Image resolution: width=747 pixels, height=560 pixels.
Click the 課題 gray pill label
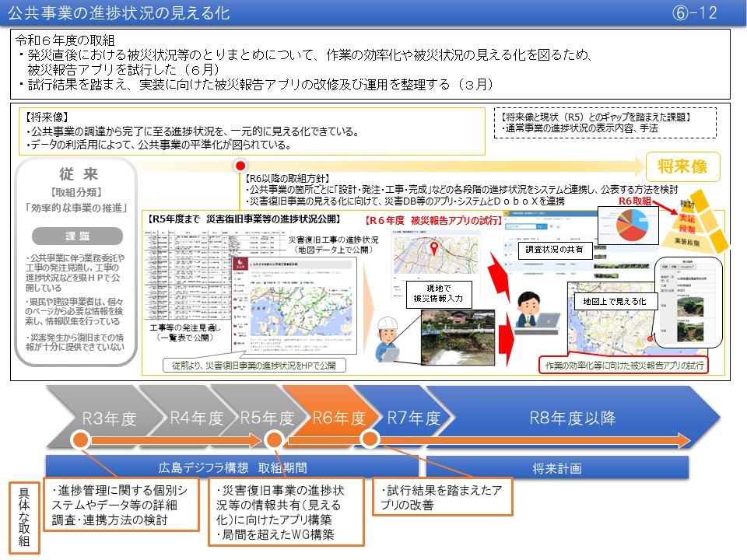coord(77,236)
